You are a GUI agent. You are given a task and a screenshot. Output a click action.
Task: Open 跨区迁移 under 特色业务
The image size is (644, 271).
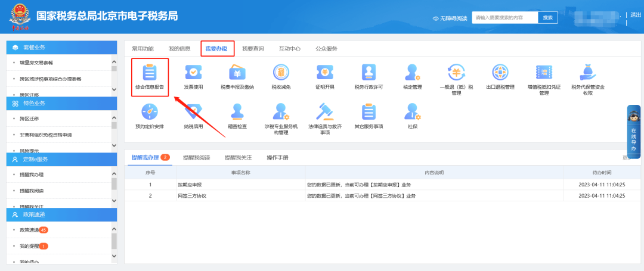29,119
